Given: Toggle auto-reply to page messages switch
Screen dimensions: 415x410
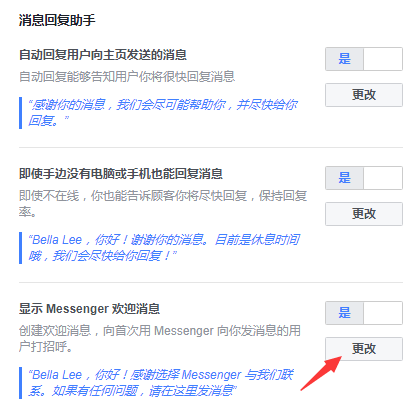Looking at the screenshot, I should click(x=364, y=59).
